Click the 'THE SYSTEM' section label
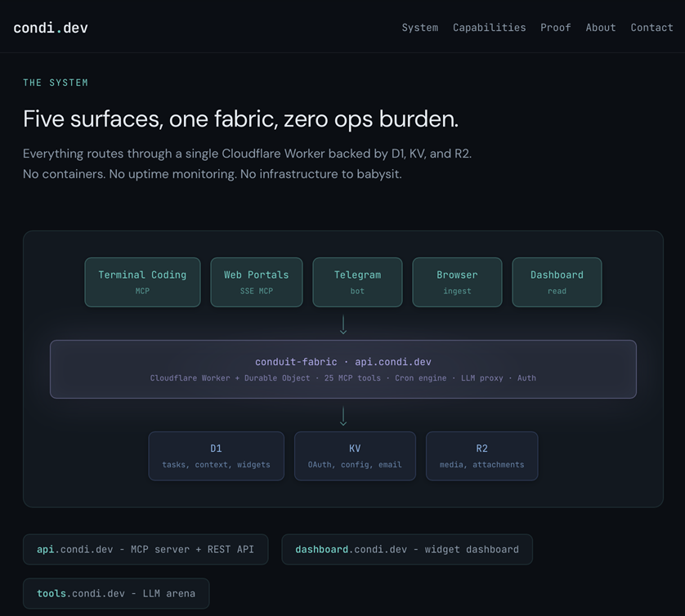This screenshot has width=685, height=616. click(x=56, y=83)
